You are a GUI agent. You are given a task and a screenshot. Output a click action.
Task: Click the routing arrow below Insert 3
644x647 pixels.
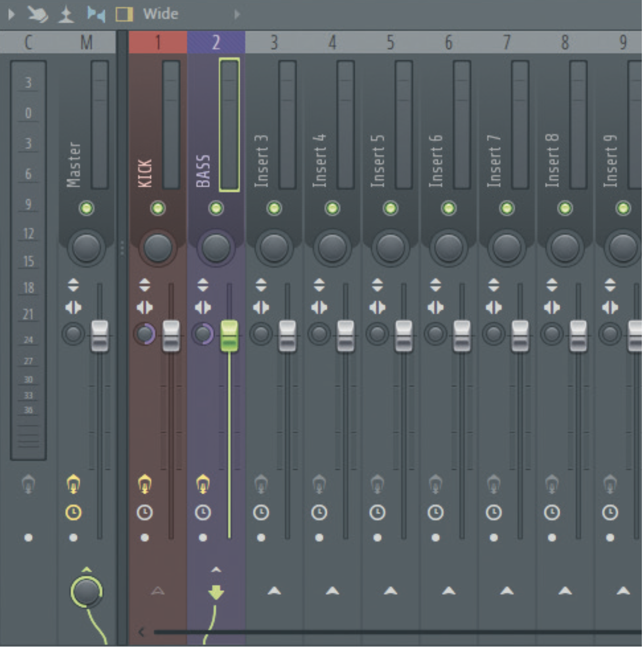pos(274,591)
